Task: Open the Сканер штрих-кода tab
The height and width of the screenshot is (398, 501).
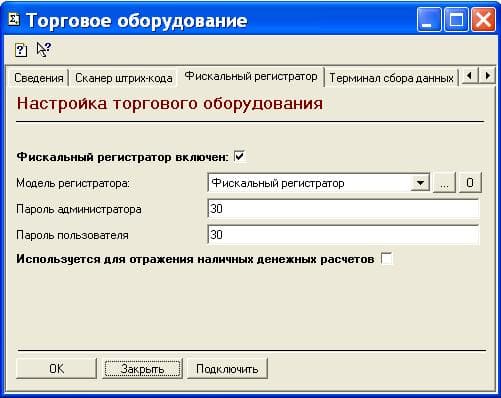Action: (x=124, y=78)
